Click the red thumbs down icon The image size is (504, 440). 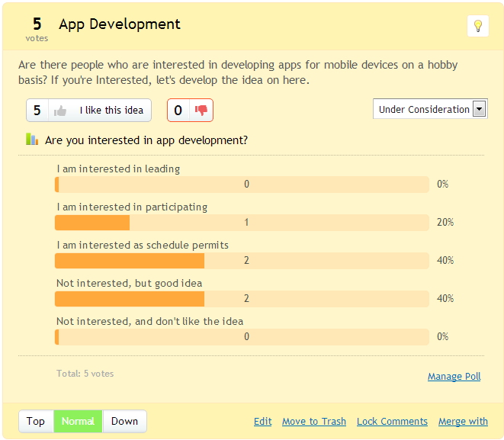(x=201, y=111)
